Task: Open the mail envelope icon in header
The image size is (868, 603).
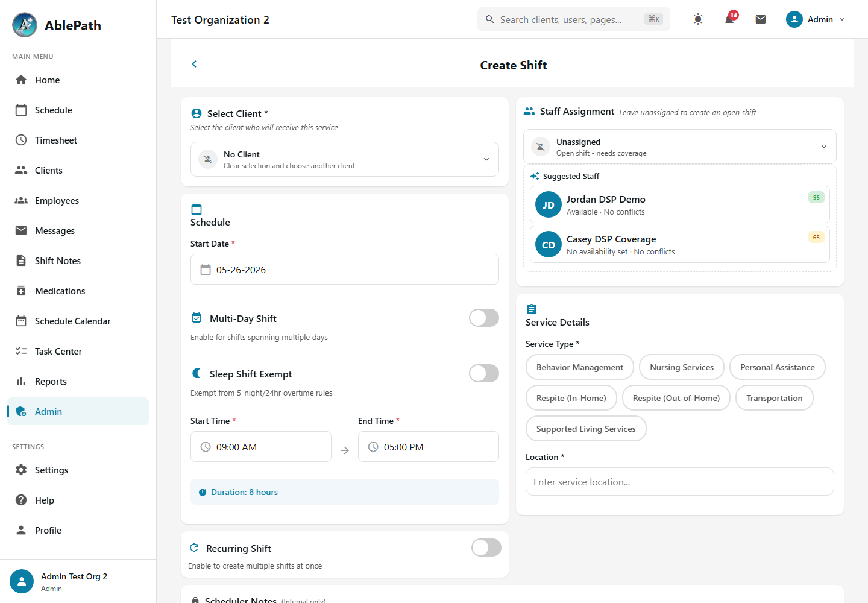Action: (761, 19)
